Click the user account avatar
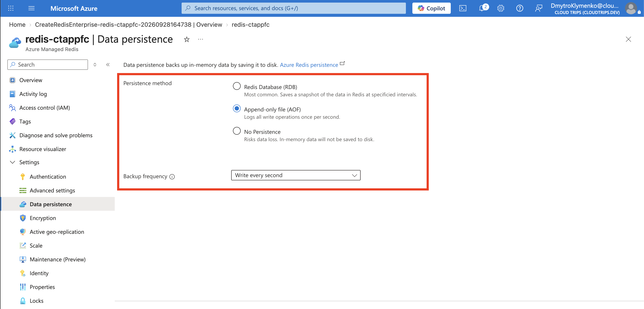Viewport: 644px width, 309px height. point(631,8)
